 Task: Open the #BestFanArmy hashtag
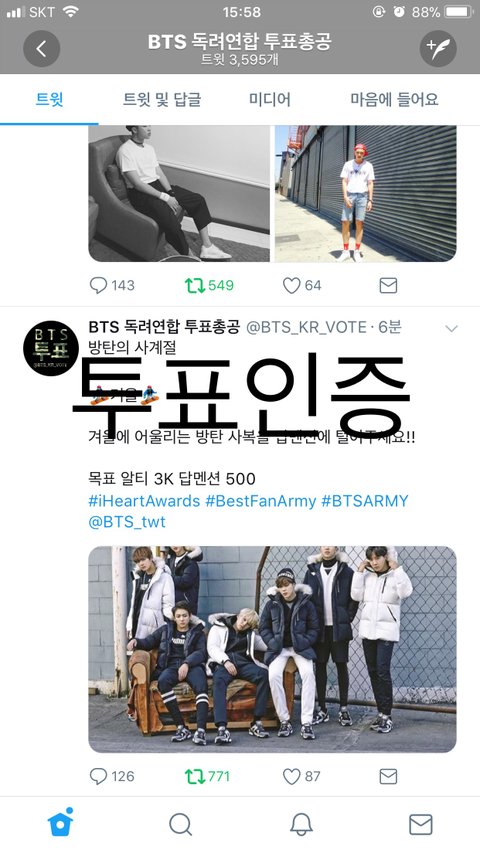[261, 501]
